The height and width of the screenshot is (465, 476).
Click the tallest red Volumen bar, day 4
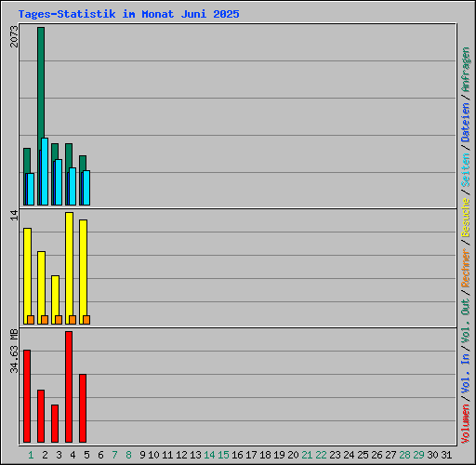[69, 387]
